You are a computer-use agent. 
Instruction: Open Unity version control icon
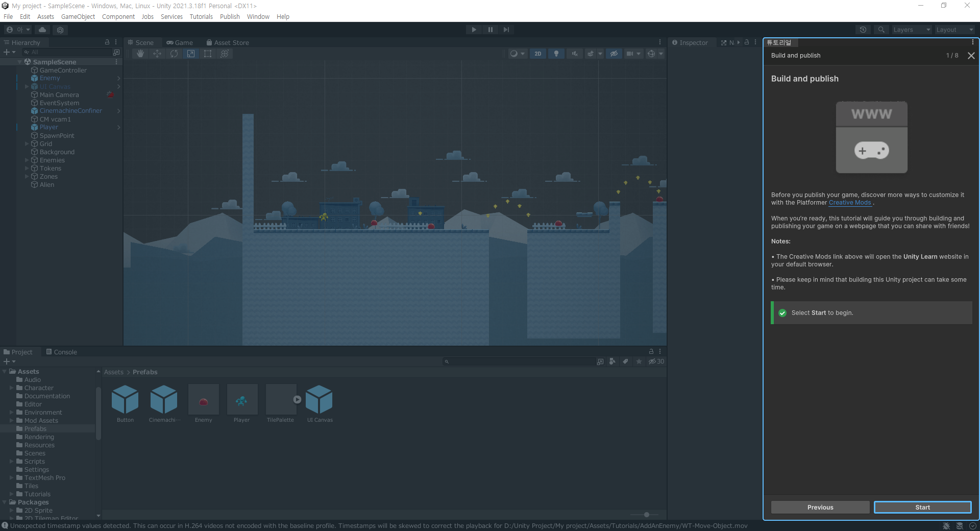pyautogui.click(x=60, y=30)
